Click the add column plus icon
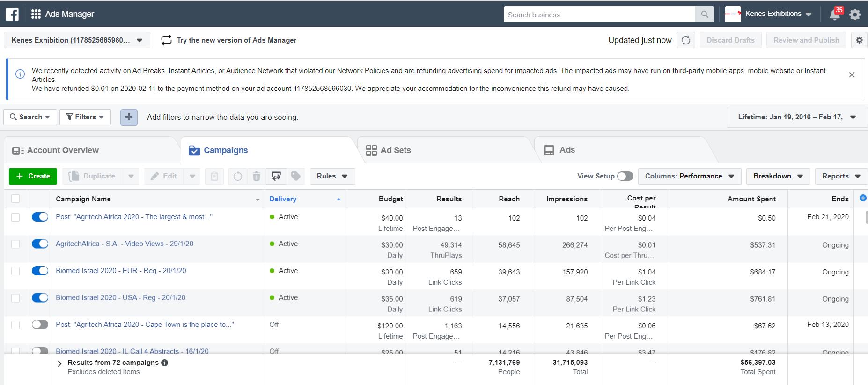The image size is (868, 385). coord(863,198)
